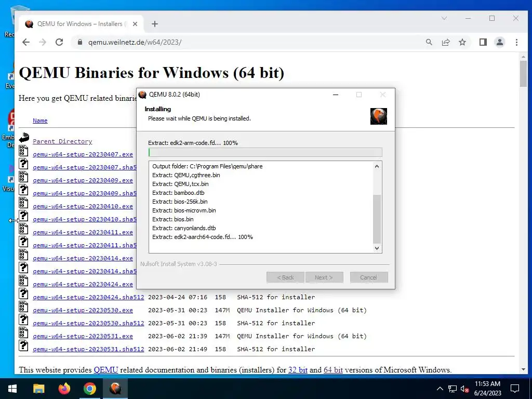The width and height of the screenshot is (532, 399).
Task: Open qemu-w64-setup-20230530.sha512 link
Action: click(x=88, y=323)
